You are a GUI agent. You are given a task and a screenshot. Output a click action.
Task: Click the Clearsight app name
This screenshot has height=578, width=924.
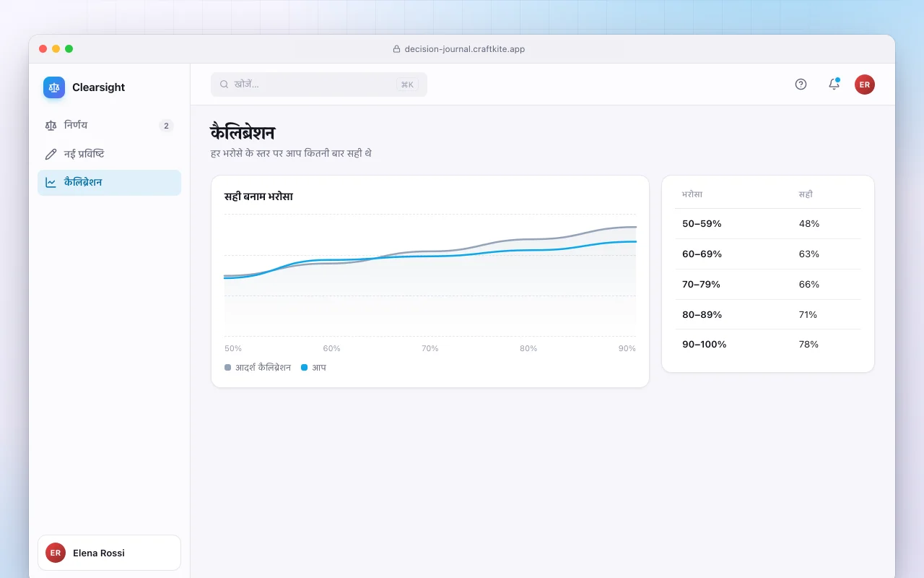[x=99, y=87]
